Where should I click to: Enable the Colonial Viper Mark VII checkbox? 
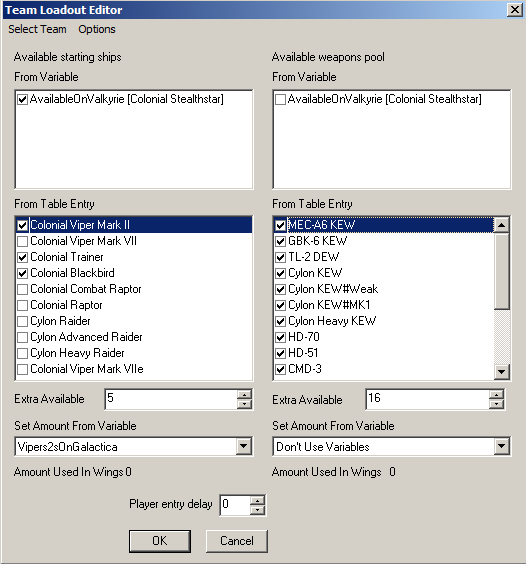click(23, 241)
